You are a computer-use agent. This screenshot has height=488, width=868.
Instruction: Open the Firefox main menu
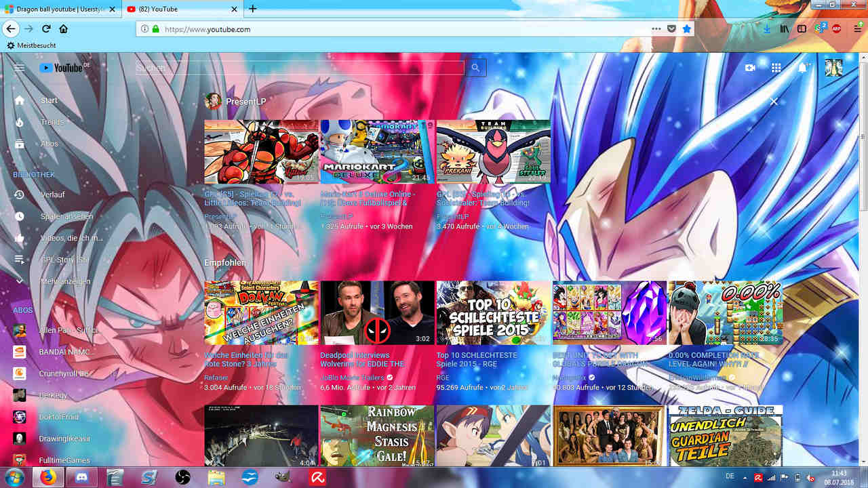[x=858, y=29]
